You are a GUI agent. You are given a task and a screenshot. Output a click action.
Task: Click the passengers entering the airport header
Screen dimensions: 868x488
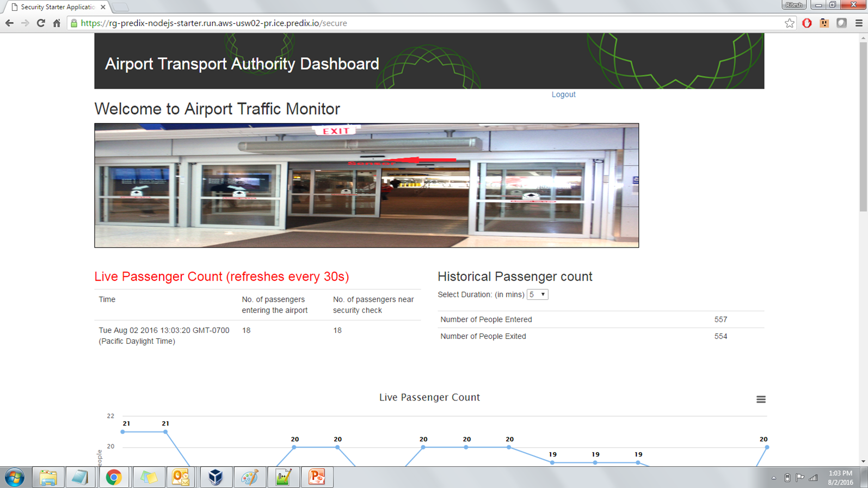click(x=275, y=305)
